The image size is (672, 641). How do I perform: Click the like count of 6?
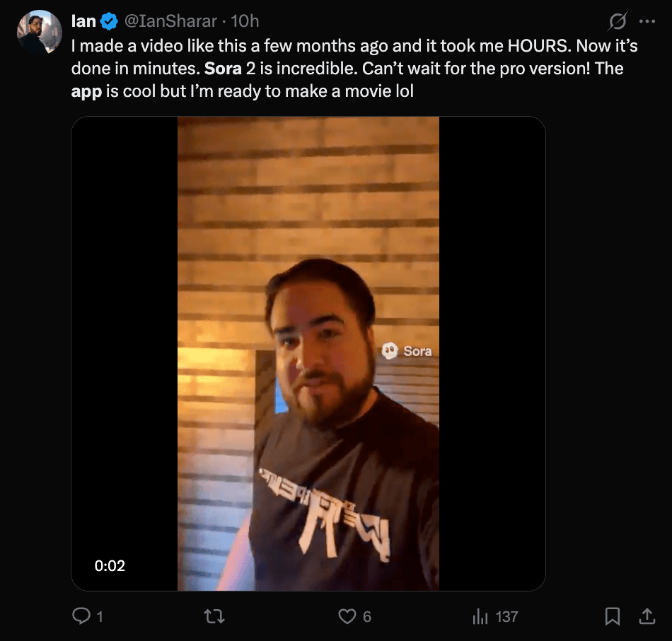367,617
